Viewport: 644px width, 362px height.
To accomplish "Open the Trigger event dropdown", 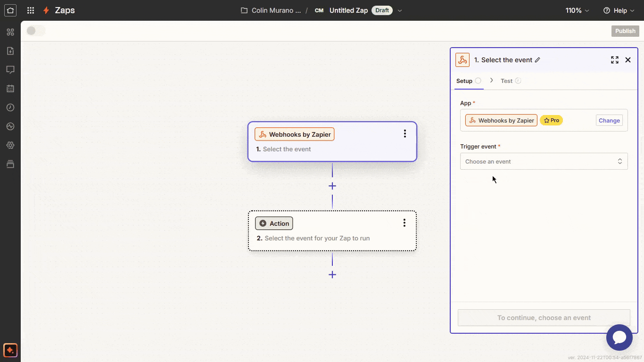I will (544, 161).
